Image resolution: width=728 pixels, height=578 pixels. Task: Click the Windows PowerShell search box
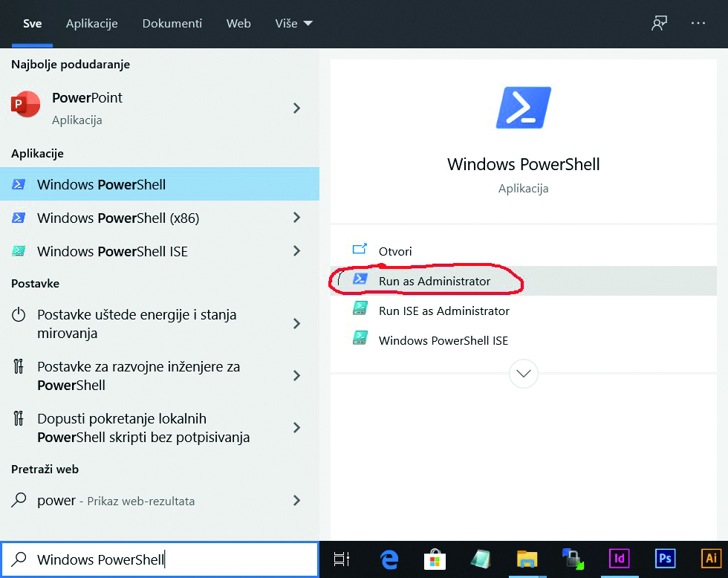coord(160,559)
